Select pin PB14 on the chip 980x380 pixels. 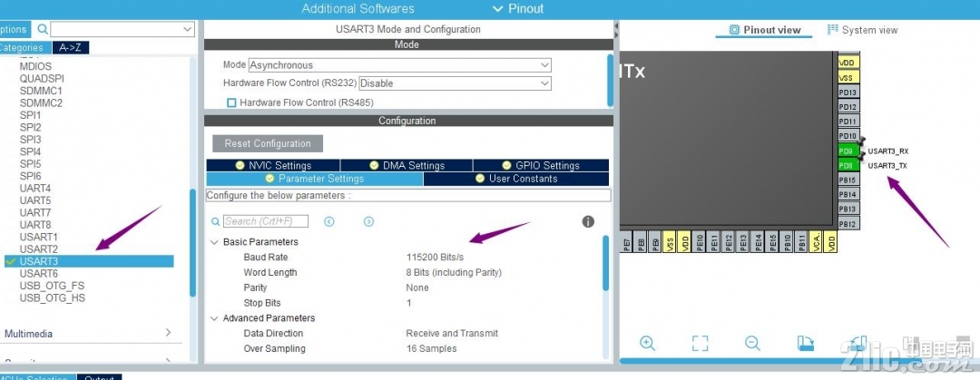point(848,194)
